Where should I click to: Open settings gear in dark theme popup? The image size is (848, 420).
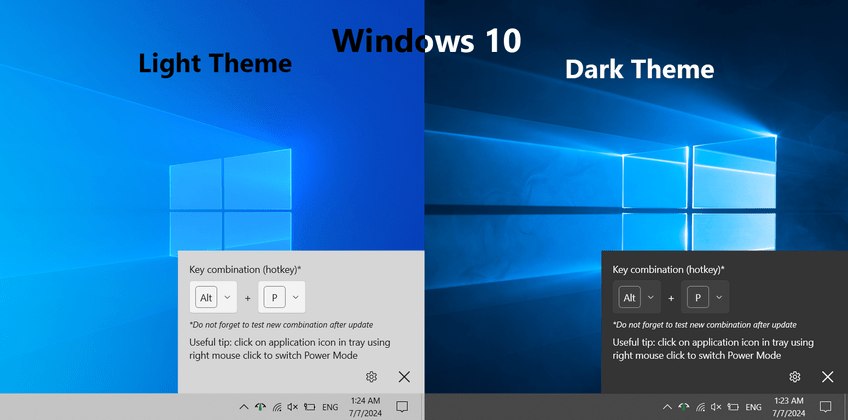[794, 377]
